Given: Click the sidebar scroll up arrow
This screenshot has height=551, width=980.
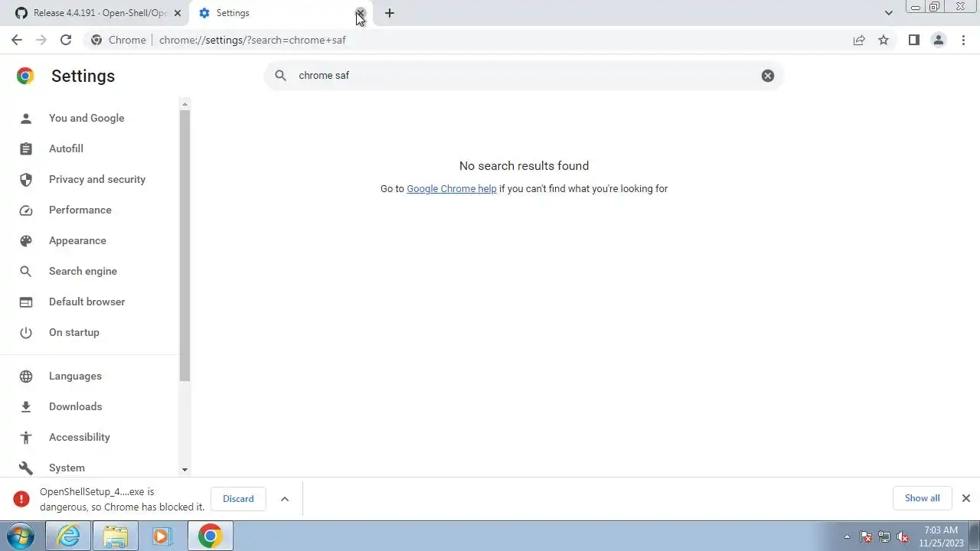Looking at the screenshot, I should [x=185, y=103].
